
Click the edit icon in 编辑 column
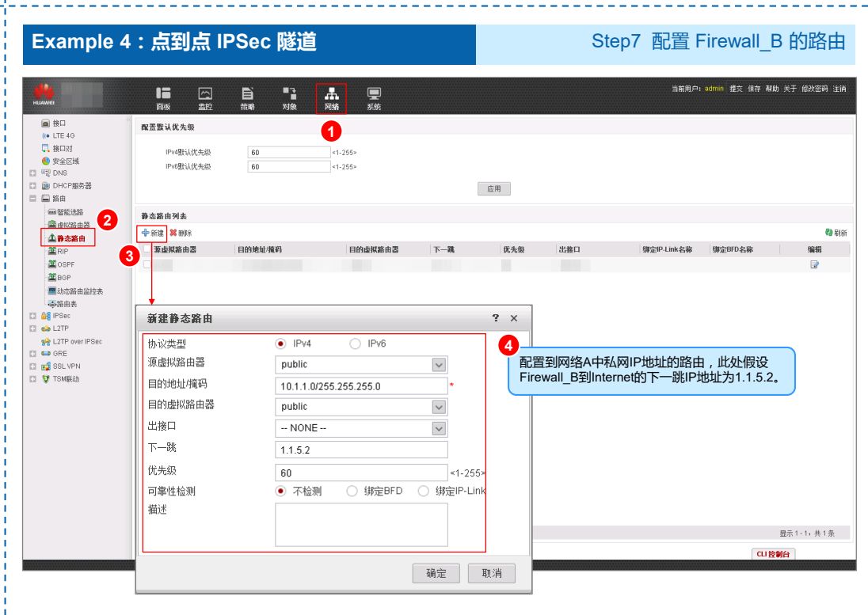click(814, 264)
